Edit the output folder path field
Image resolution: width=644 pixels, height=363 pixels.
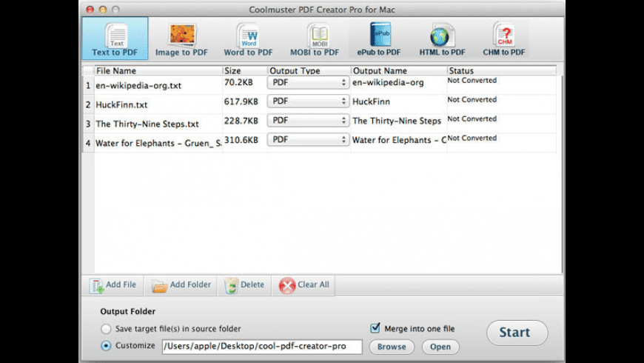[x=262, y=346]
